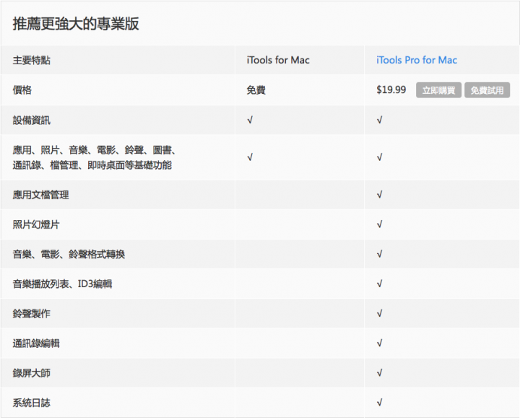Click Pro checkmark in 錄屏大師 row
520x420 pixels.
click(x=379, y=373)
